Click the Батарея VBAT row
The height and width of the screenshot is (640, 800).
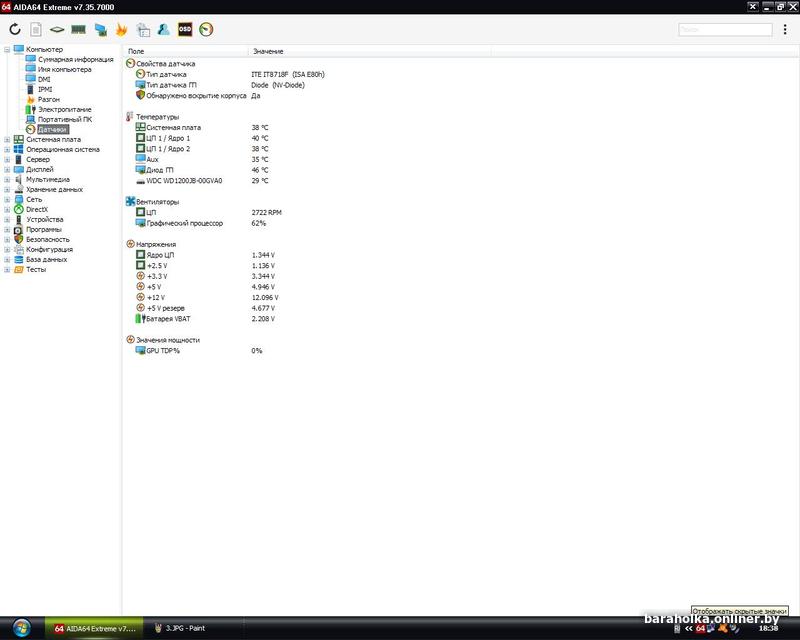(x=205, y=319)
